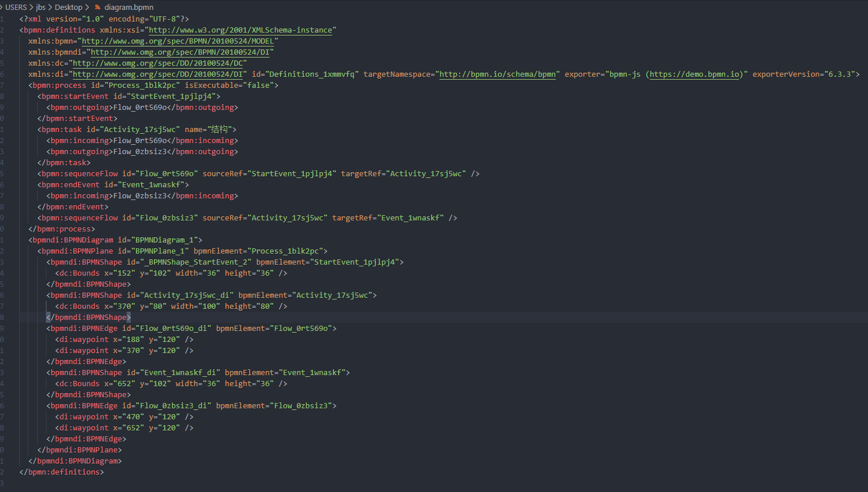The image size is (868, 492).
Task: Open the jbs breadcrumb segment
Action: [41, 8]
